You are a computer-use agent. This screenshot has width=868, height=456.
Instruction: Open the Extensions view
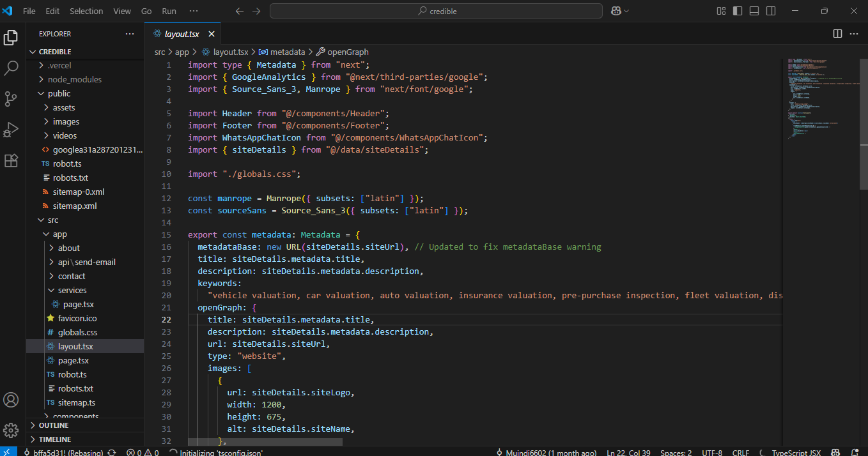point(11,160)
